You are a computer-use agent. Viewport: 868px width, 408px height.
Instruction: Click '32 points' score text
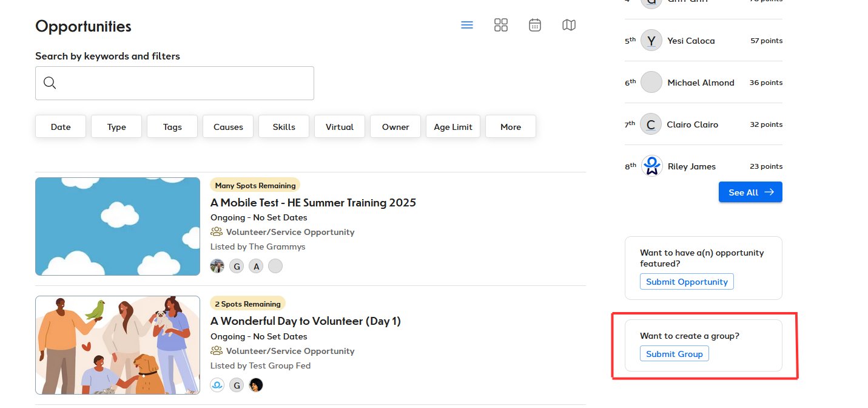(766, 124)
